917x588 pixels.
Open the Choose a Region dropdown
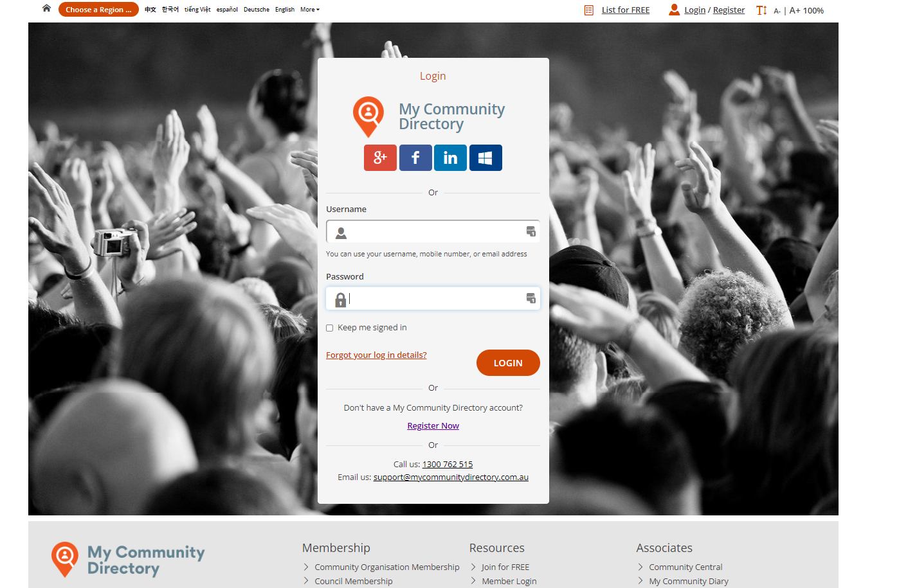pos(98,10)
